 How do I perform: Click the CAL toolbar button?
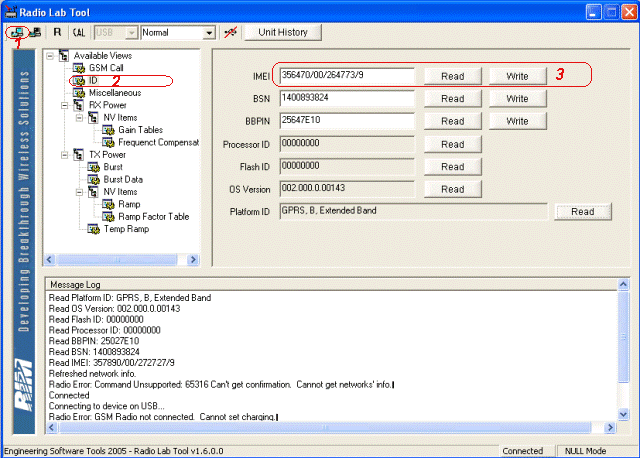(79, 32)
